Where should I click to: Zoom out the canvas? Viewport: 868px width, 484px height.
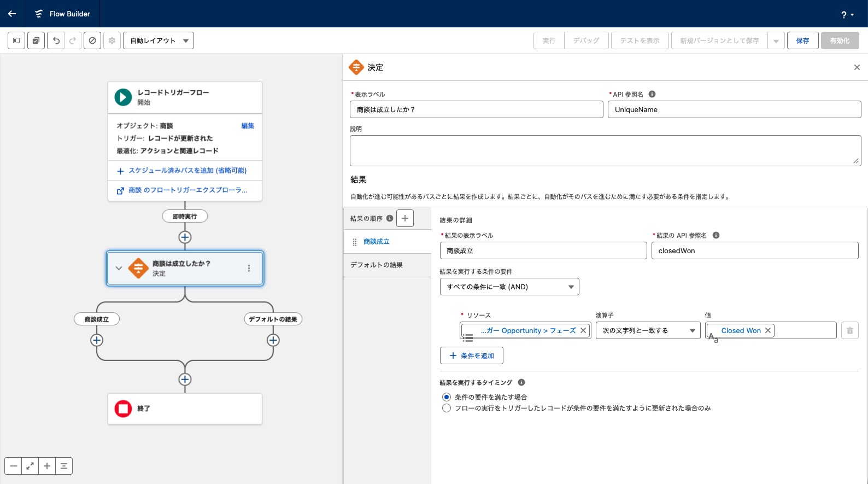14,466
